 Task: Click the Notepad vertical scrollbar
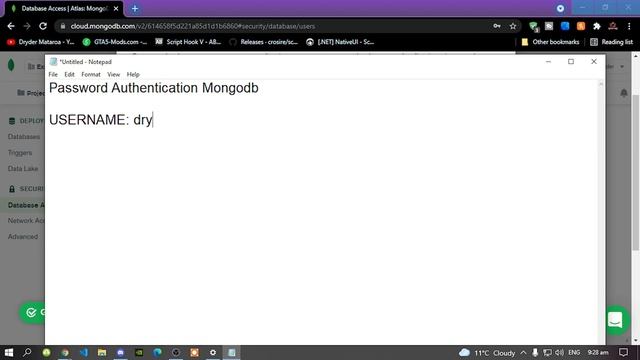[600, 212]
